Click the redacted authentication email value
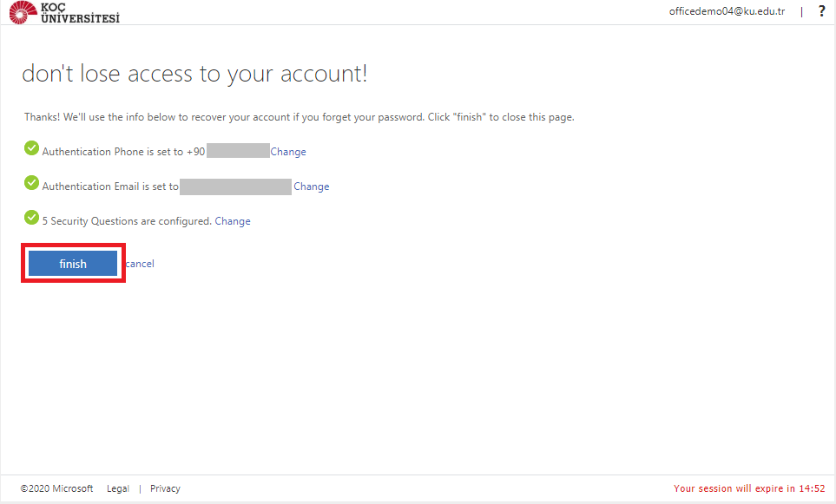Viewport: 836px width, 504px height. pos(235,187)
